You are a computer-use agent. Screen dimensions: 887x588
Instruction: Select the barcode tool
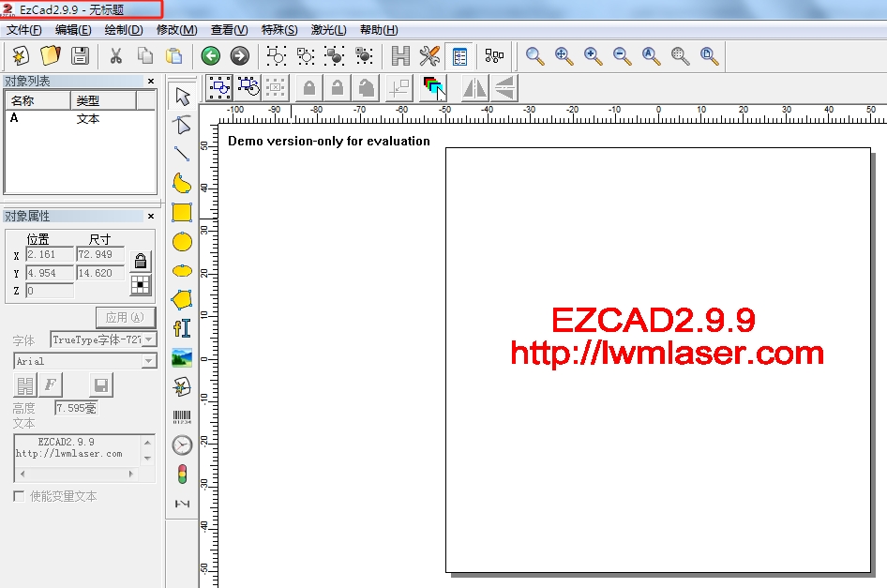(182, 417)
